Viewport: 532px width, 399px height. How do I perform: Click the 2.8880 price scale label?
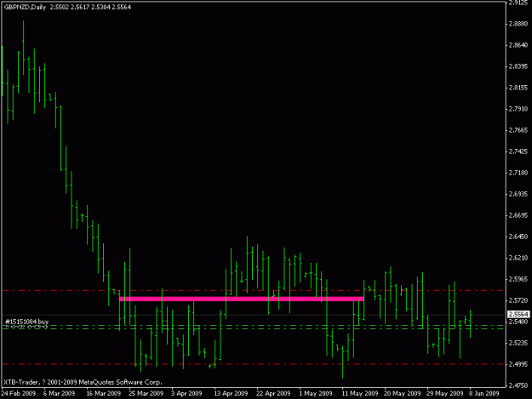pyautogui.click(x=518, y=24)
